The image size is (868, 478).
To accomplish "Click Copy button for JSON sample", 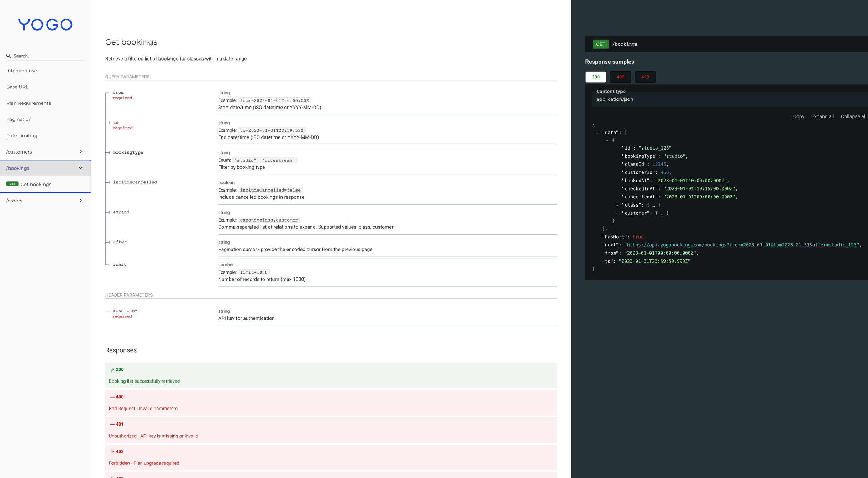I will click(x=798, y=116).
